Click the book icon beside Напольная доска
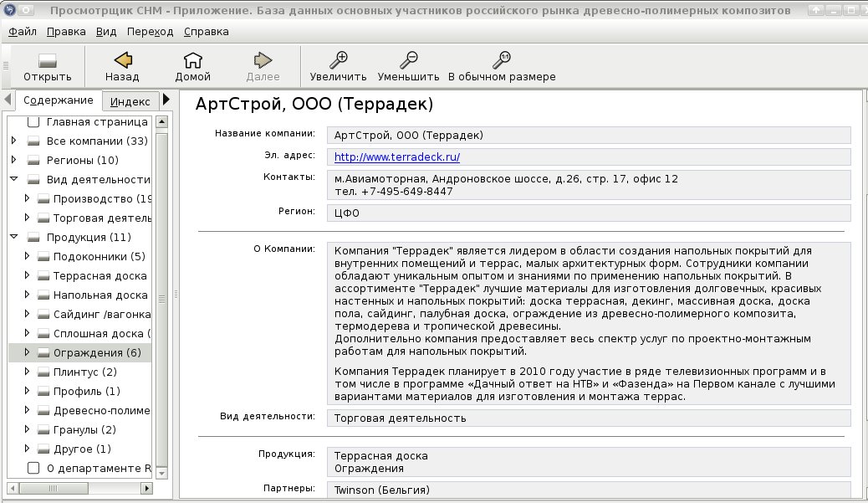The width and height of the screenshot is (868, 503). (43, 295)
